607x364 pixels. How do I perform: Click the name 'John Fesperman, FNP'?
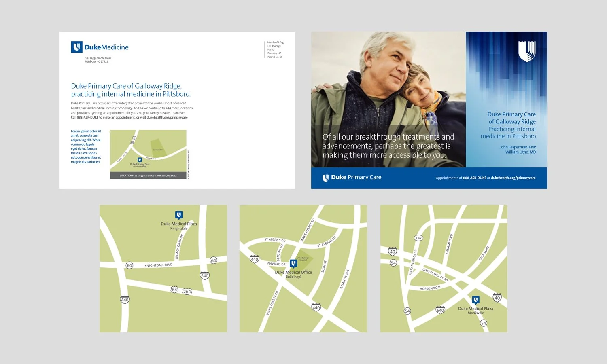coord(518,147)
